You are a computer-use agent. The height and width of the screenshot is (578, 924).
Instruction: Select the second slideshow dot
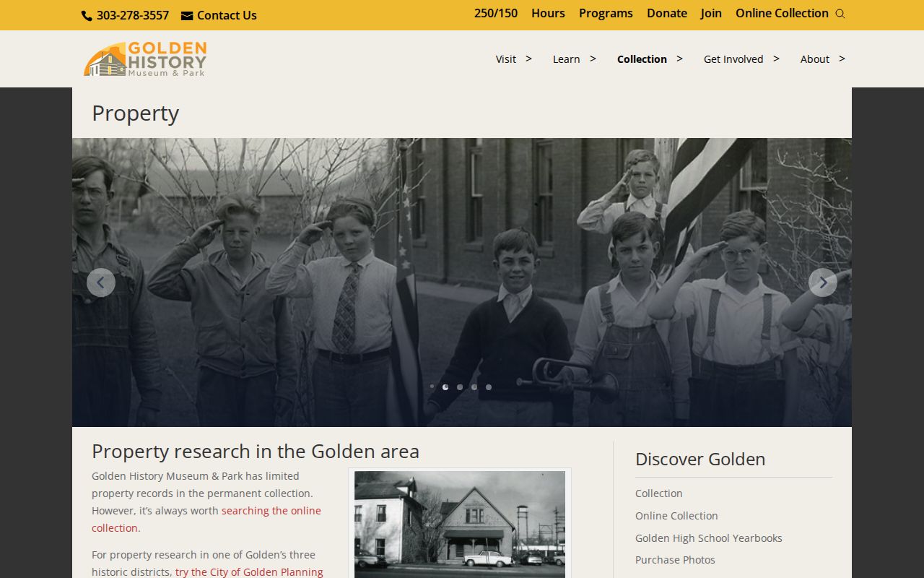click(445, 387)
